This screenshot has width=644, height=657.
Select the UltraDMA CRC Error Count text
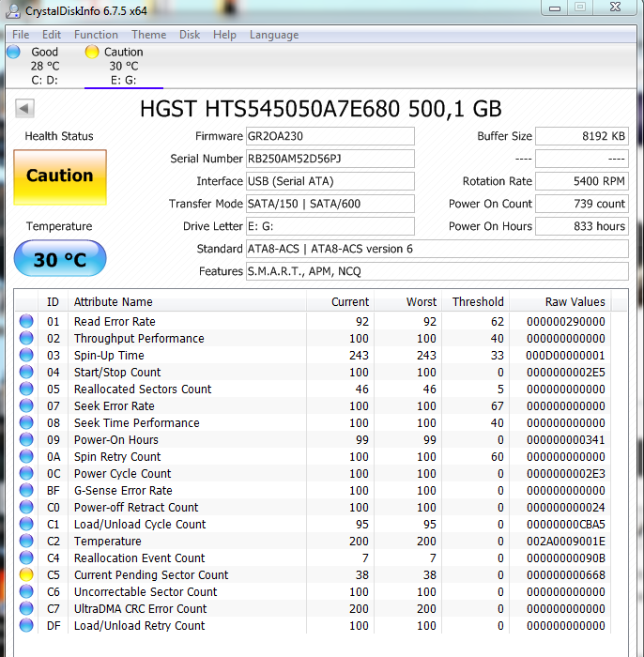click(x=141, y=609)
